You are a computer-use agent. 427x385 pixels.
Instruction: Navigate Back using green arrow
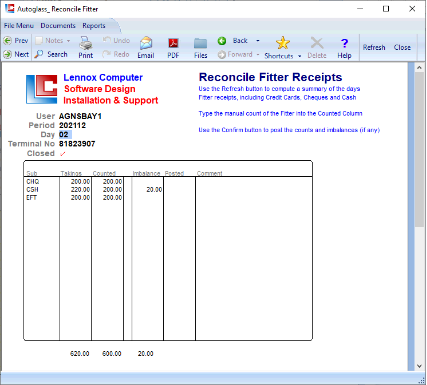coord(233,41)
